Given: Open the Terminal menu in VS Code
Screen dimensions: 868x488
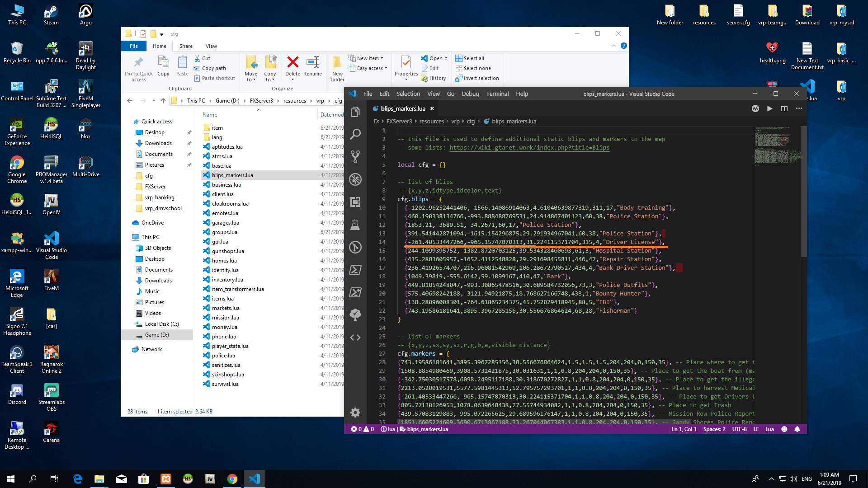Looking at the screenshot, I should (497, 94).
